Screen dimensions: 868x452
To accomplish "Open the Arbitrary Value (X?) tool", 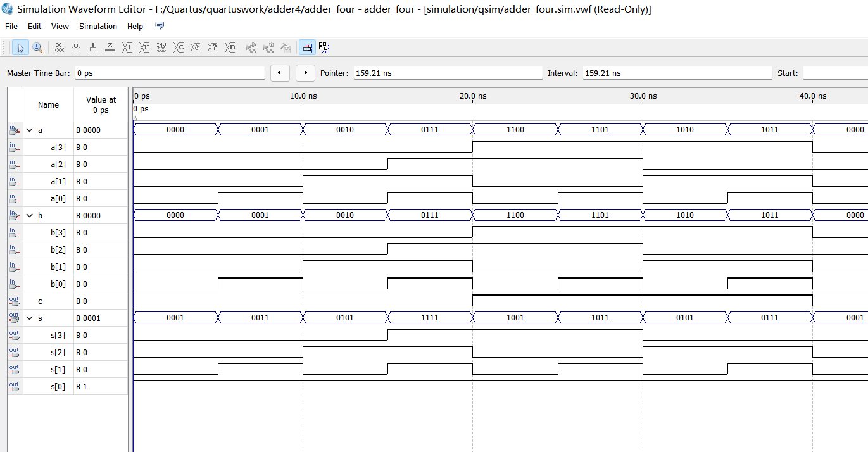I will [x=213, y=47].
